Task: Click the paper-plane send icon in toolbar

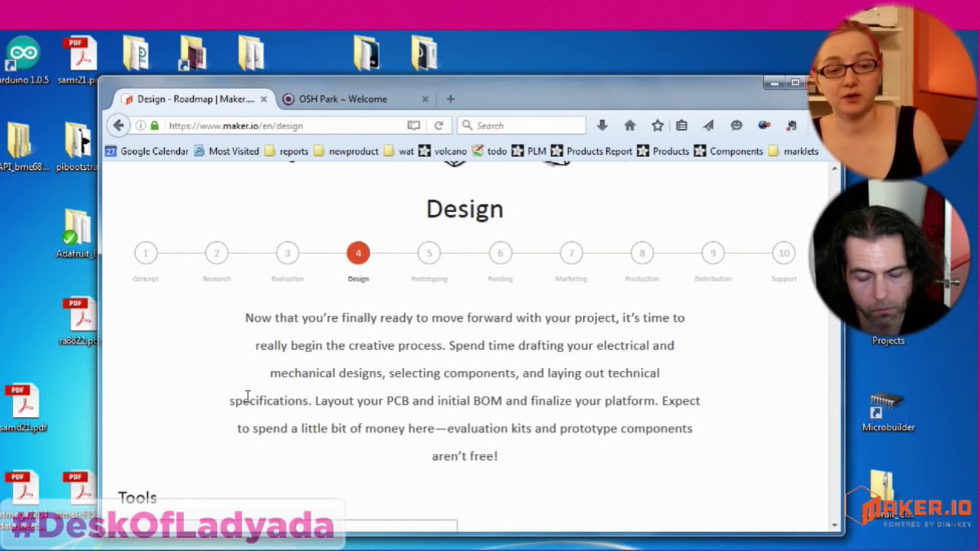Action: coord(708,126)
